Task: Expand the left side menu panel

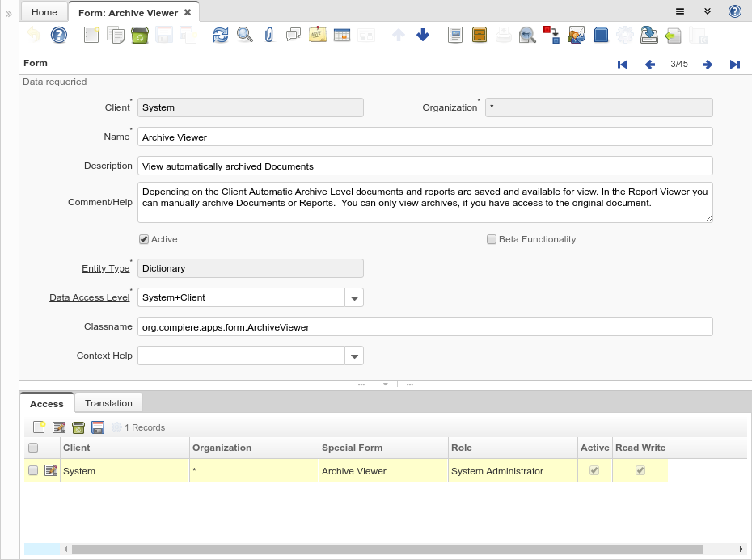Action: [x=9, y=14]
